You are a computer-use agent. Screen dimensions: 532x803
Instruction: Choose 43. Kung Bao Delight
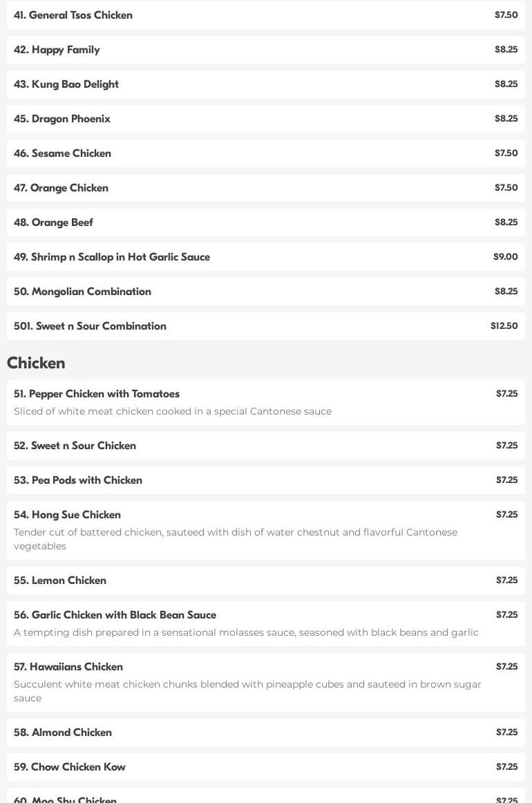66,84
